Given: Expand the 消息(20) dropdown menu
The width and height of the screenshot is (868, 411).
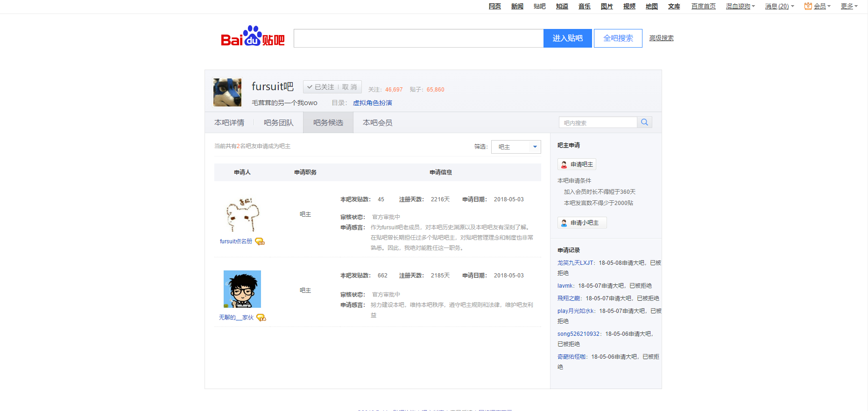Looking at the screenshot, I should coord(792,7).
